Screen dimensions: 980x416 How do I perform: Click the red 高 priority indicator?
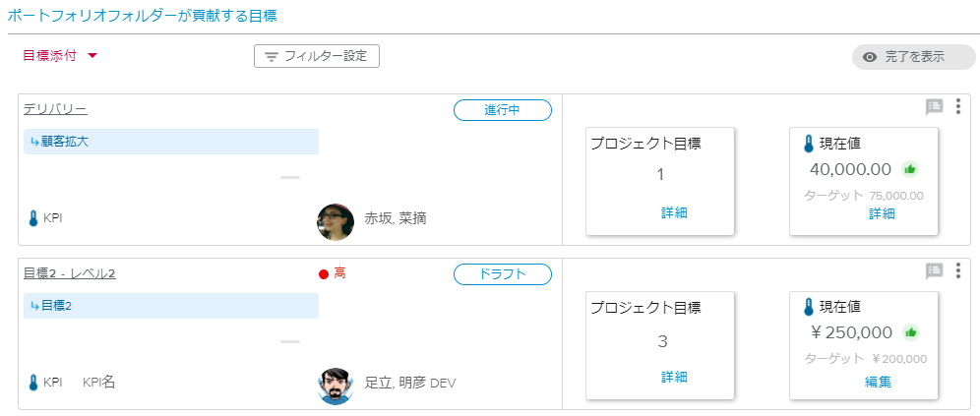(x=332, y=273)
